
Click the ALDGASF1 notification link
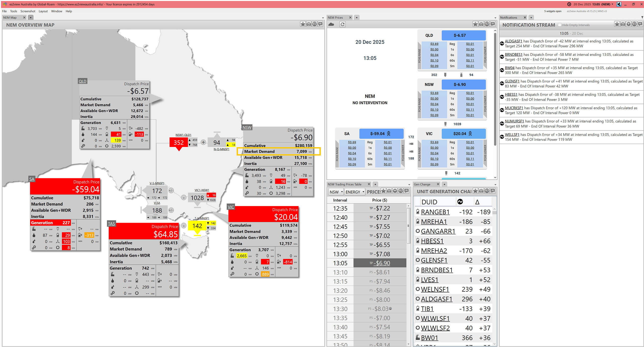tap(513, 41)
